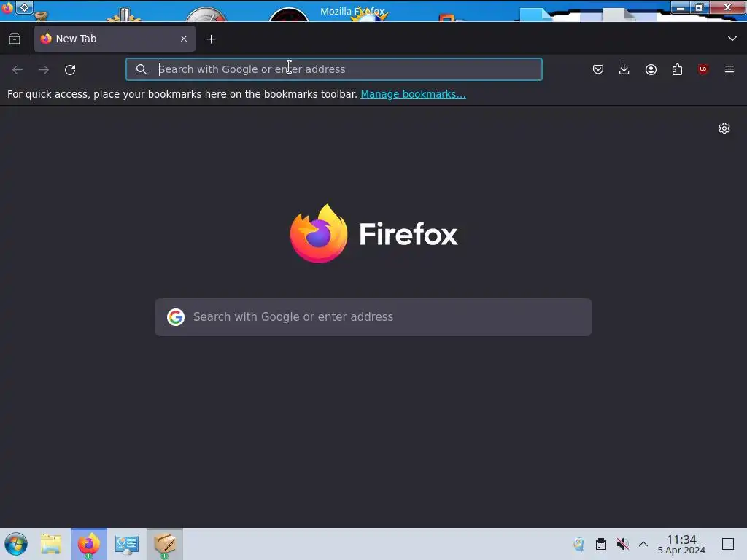Viewport: 747px width, 560px height.
Task: Click the Firefox logo on page
Action: pos(374,233)
